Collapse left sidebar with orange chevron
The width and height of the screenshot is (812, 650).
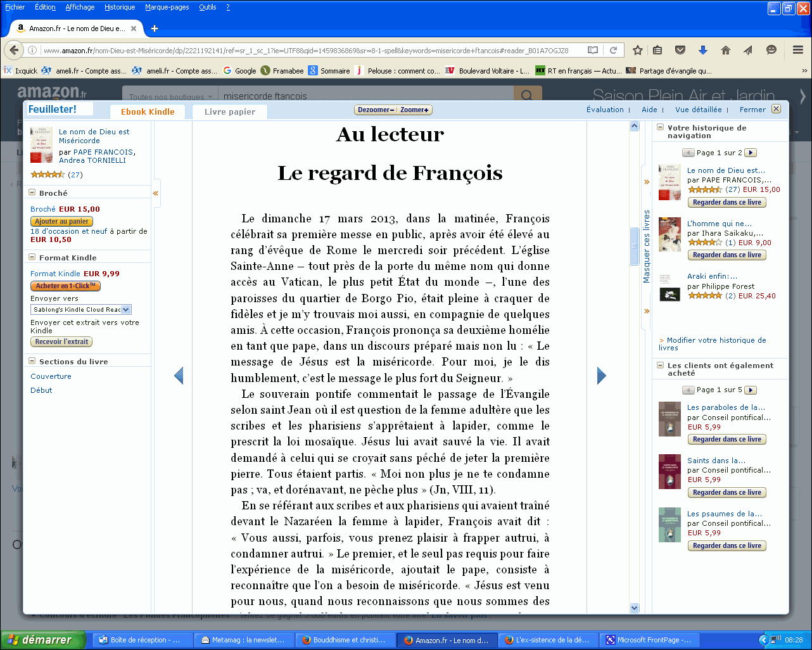pos(155,193)
